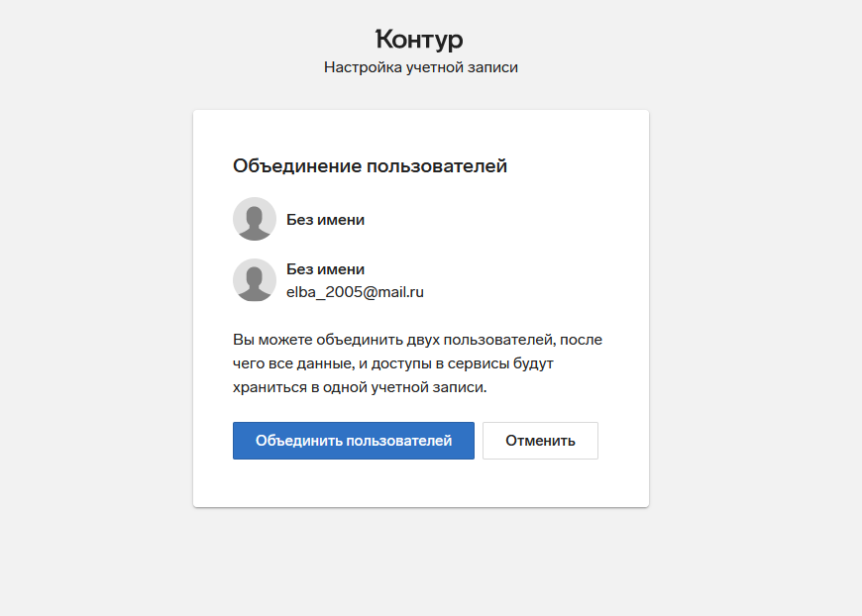
Task: Click the gray page background outside the card
Action: coord(96,308)
